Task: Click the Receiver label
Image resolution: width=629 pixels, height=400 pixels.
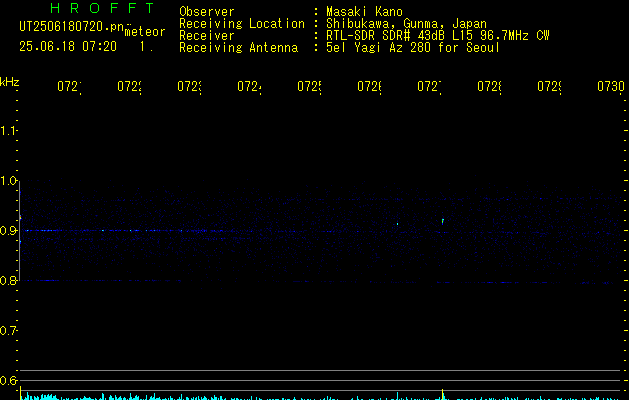Action: (207, 36)
